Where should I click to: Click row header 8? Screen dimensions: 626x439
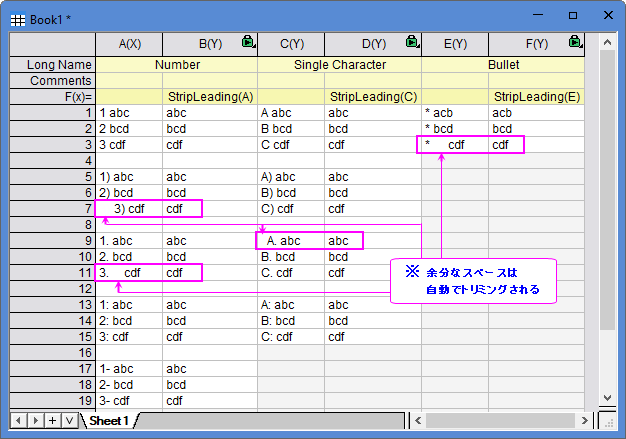tap(53, 225)
